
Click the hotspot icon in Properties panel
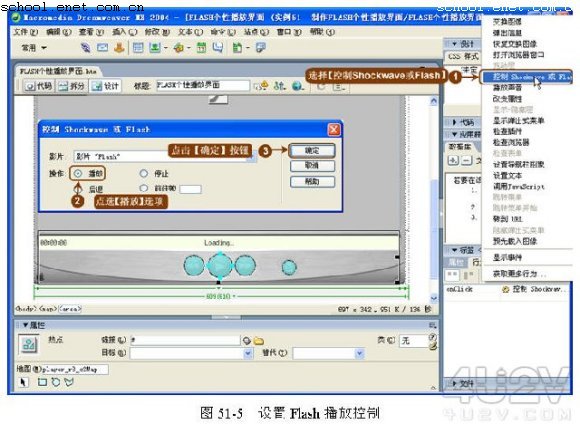[29, 345]
